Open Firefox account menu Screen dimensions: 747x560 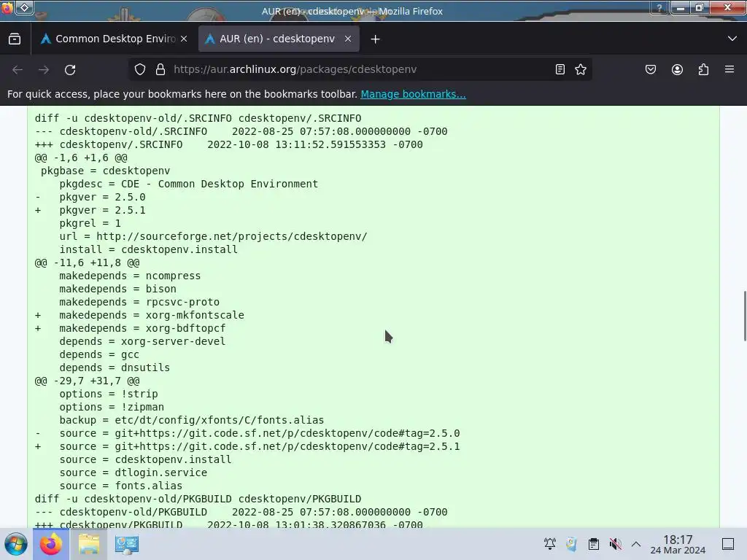677,69
